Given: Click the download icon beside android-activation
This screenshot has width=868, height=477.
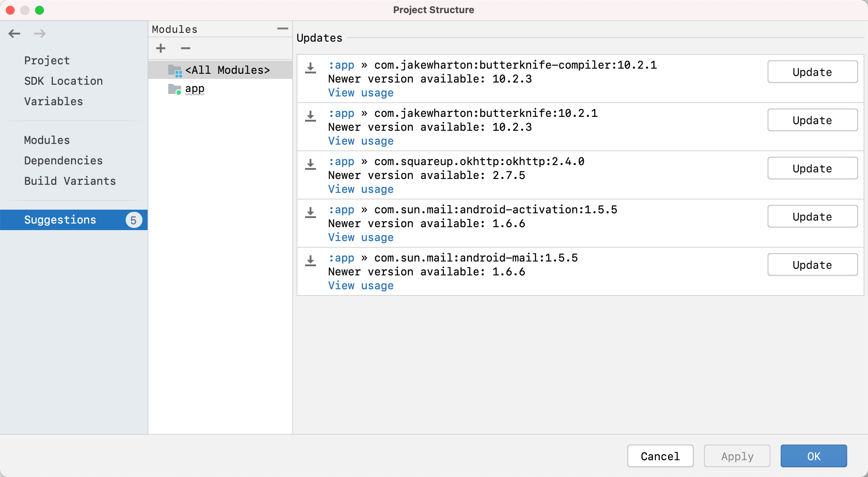Looking at the screenshot, I should pyautogui.click(x=310, y=213).
